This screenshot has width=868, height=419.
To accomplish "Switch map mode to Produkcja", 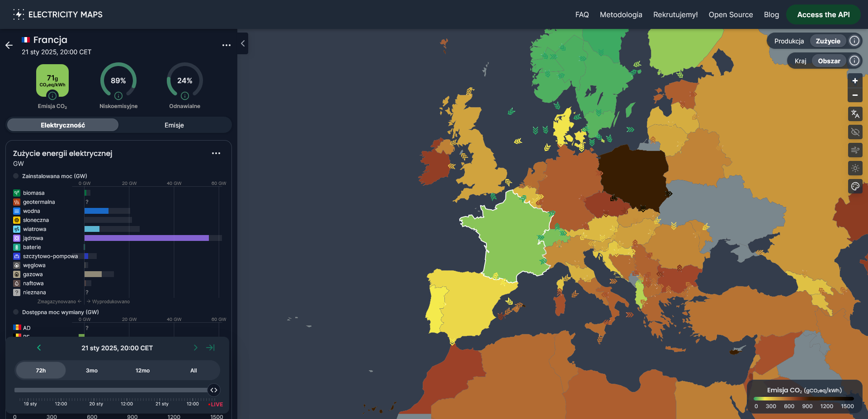I will [x=789, y=41].
